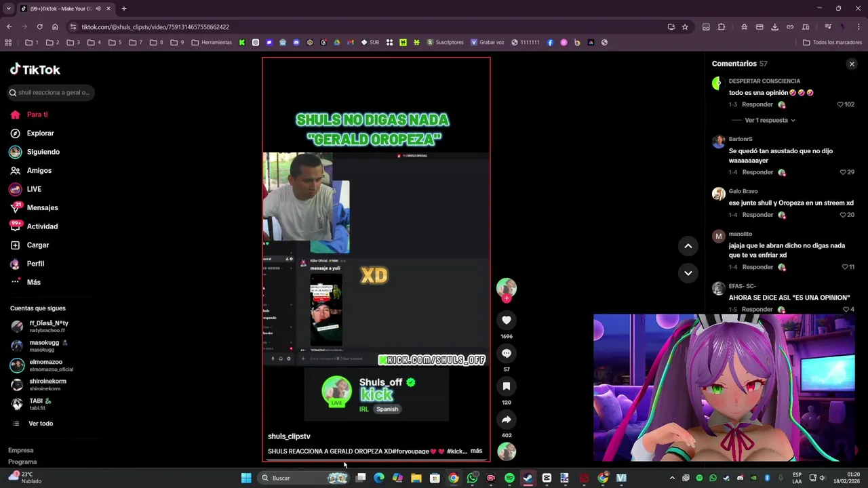The height and width of the screenshot is (488, 868).
Task: Save the video with the bookmark icon
Action: click(x=507, y=386)
